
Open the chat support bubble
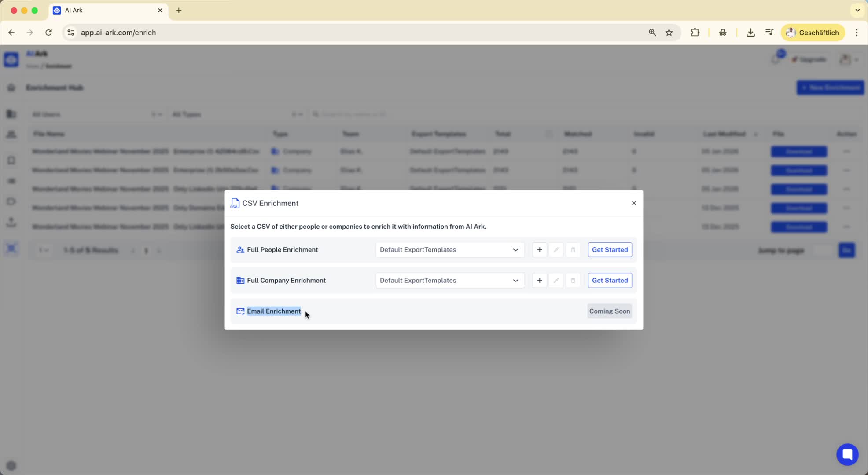(847, 454)
